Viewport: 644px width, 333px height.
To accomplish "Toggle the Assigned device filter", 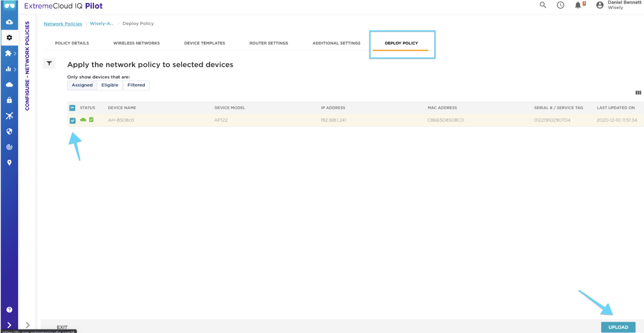I will [82, 85].
